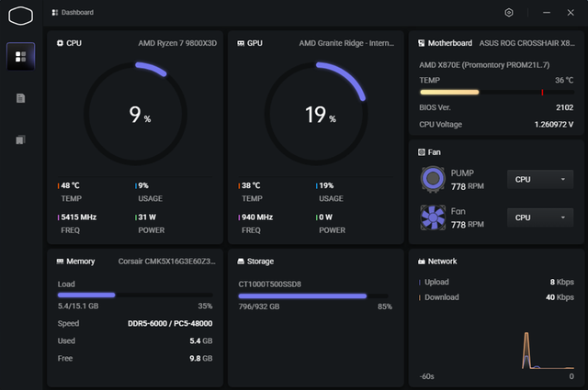Screen dimensions: 588x390
Task: Click the network activity graph
Action: pyautogui.click(x=496, y=349)
